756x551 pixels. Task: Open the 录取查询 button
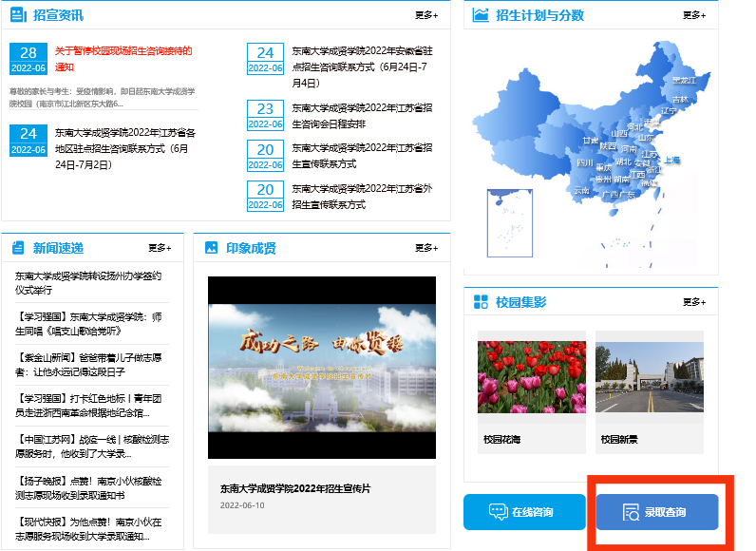tap(657, 512)
